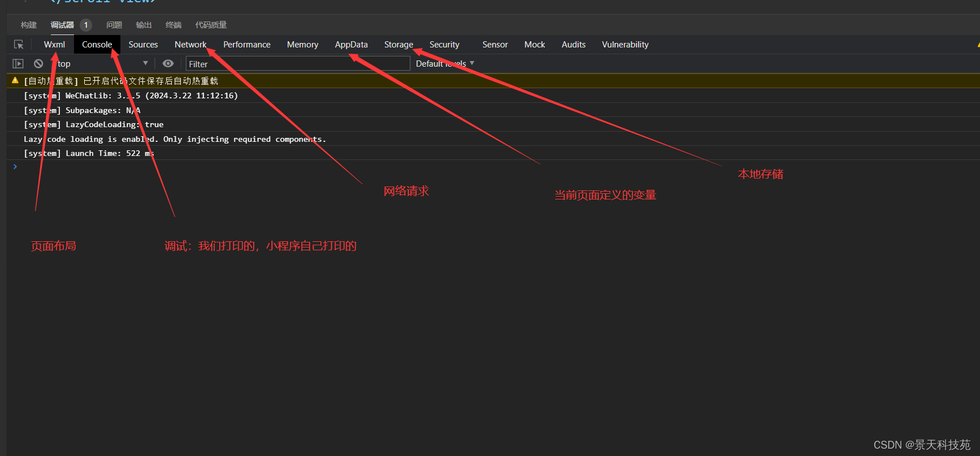Clear console with the ban icon

(38, 64)
